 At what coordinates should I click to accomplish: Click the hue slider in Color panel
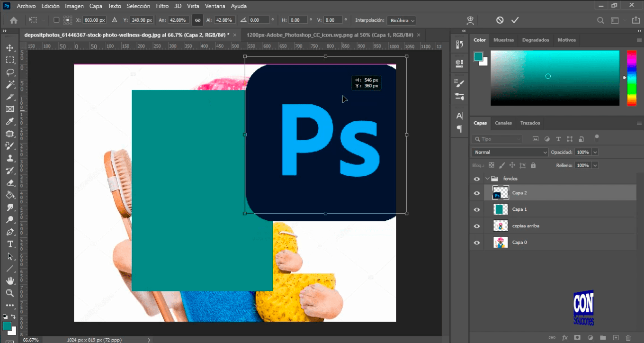click(632, 78)
